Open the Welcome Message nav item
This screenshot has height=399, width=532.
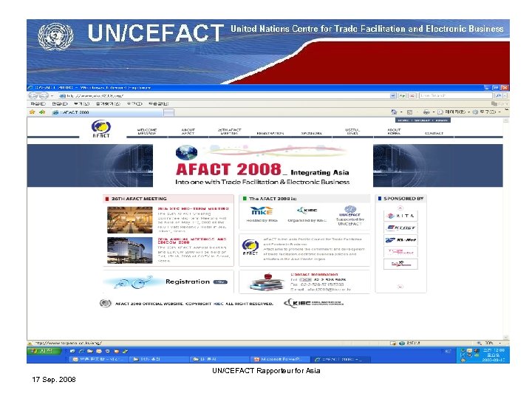[x=147, y=132]
